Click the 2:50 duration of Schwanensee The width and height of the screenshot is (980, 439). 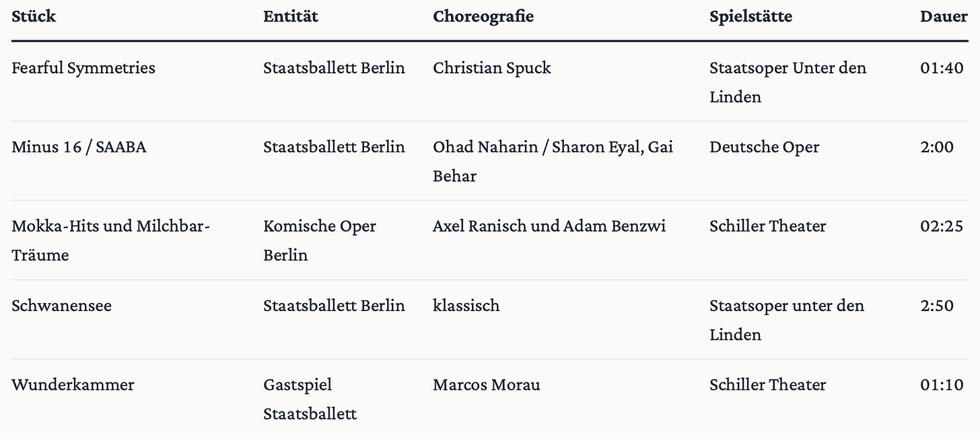[937, 306]
